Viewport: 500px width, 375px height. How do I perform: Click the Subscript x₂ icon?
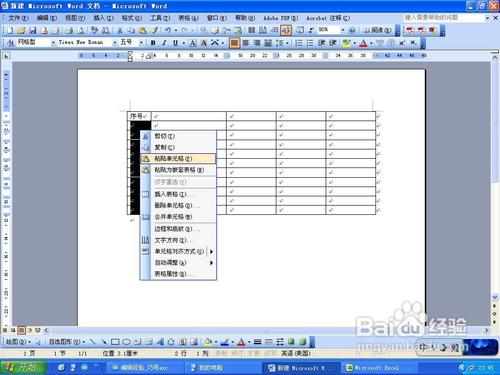pos(413,43)
